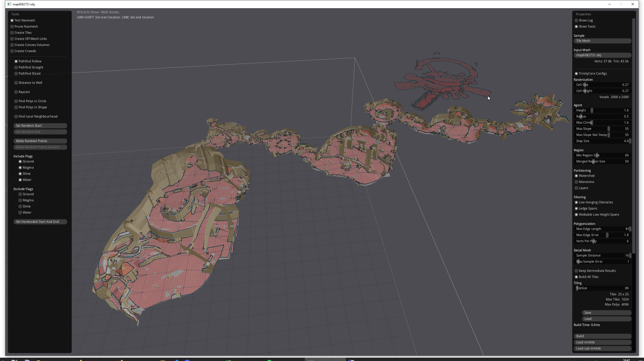644x361 pixels.
Task: Open Discord from the taskbar
Action: (188, 360)
